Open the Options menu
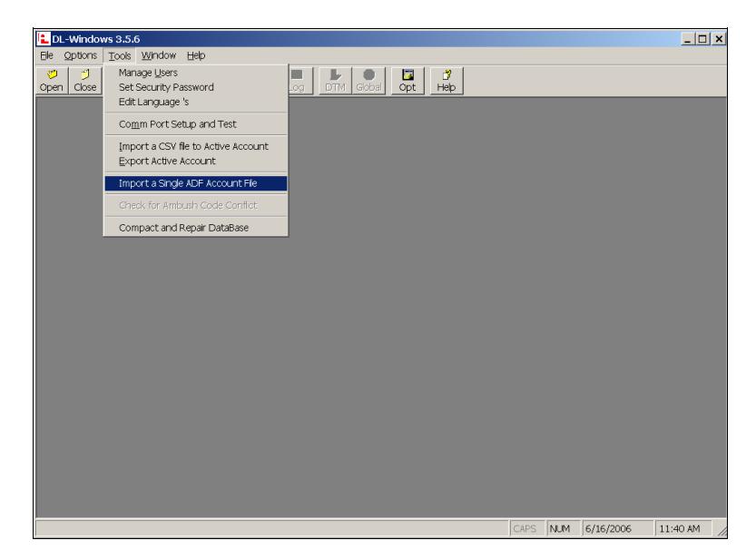Screen dimensions: 756x560 pyautogui.click(x=81, y=55)
